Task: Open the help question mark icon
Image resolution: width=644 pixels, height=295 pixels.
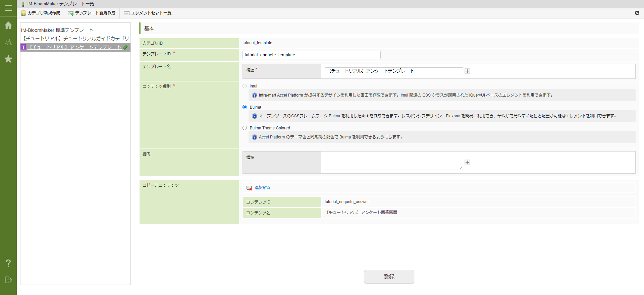Action: (8, 263)
